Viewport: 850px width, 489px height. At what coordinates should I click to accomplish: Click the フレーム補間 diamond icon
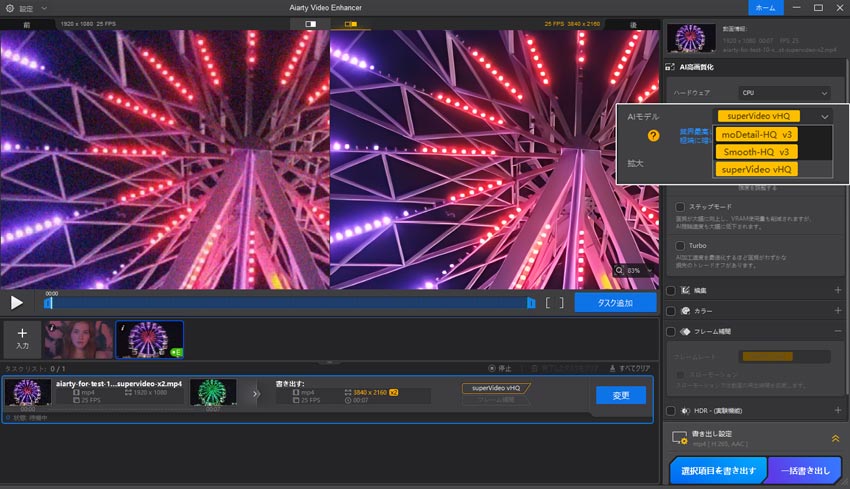pyautogui.click(x=685, y=331)
